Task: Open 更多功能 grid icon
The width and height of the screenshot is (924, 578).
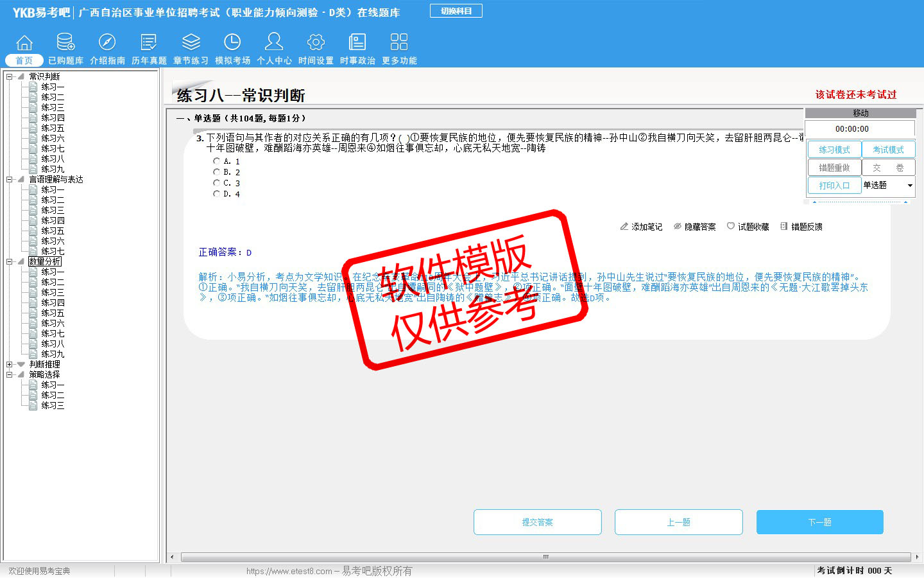Action: (399, 42)
